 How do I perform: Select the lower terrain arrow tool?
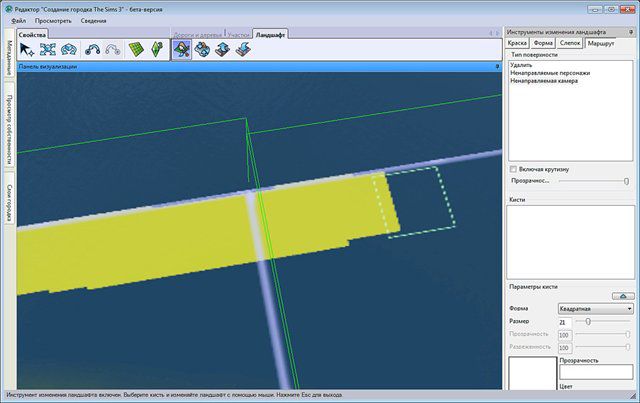(243, 50)
